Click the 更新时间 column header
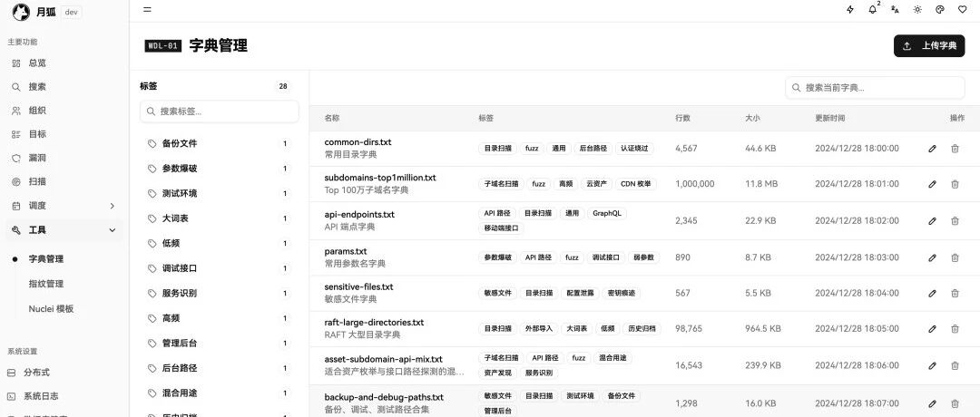The width and height of the screenshot is (980, 417). (830, 118)
